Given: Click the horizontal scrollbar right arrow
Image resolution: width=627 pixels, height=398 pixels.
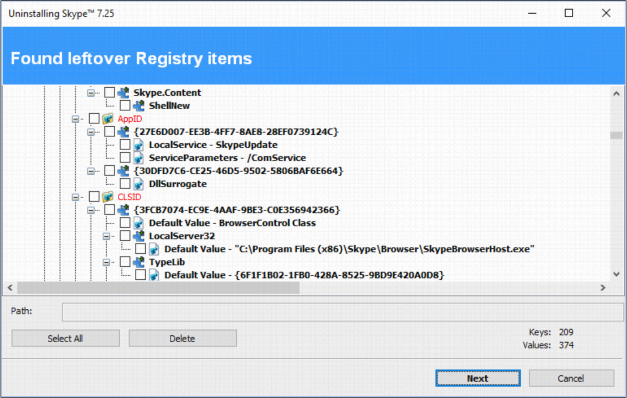Looking at the screenshot, I should pyautogui.click(x=603, y=288).
